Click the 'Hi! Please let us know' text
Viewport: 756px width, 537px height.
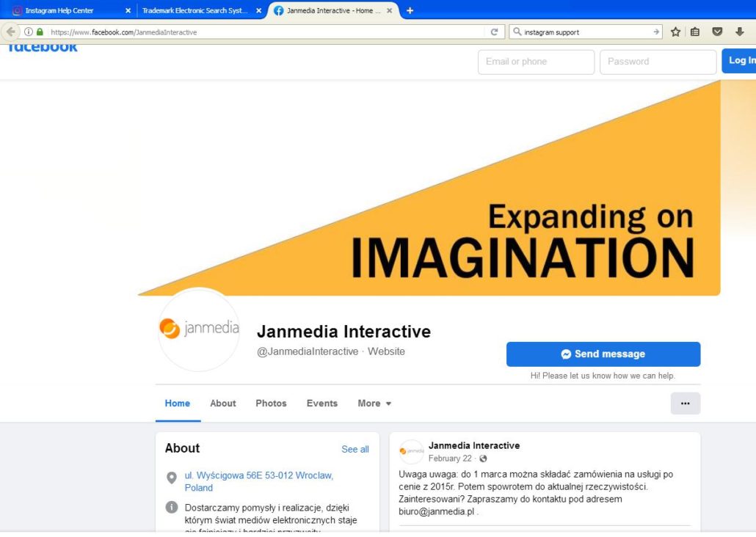coord(603,376)
